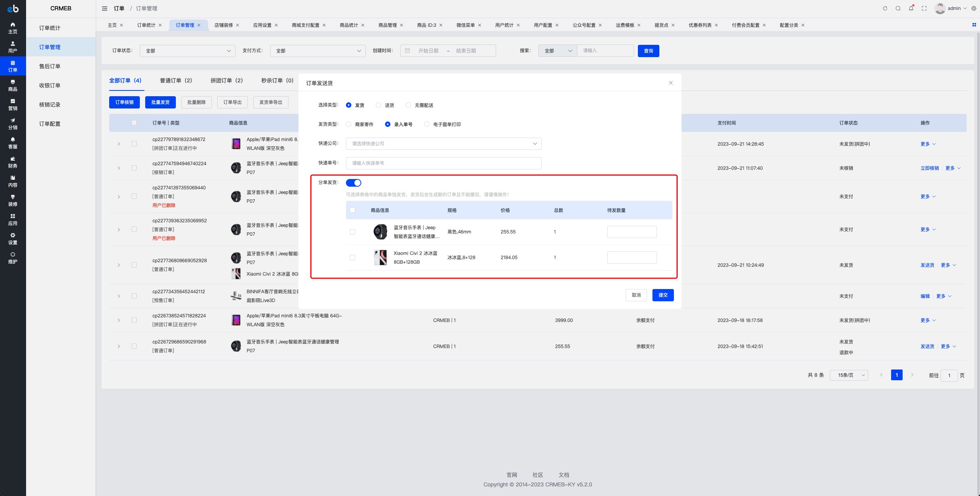Viewport: 980px width, 496px height.
Task: Open 设置 section in left sidebar
Action: pos(13,238)
